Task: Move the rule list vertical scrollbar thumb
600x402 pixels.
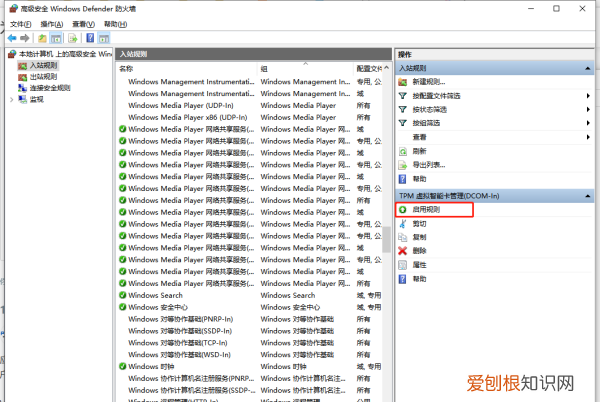Action: (386, 239)
